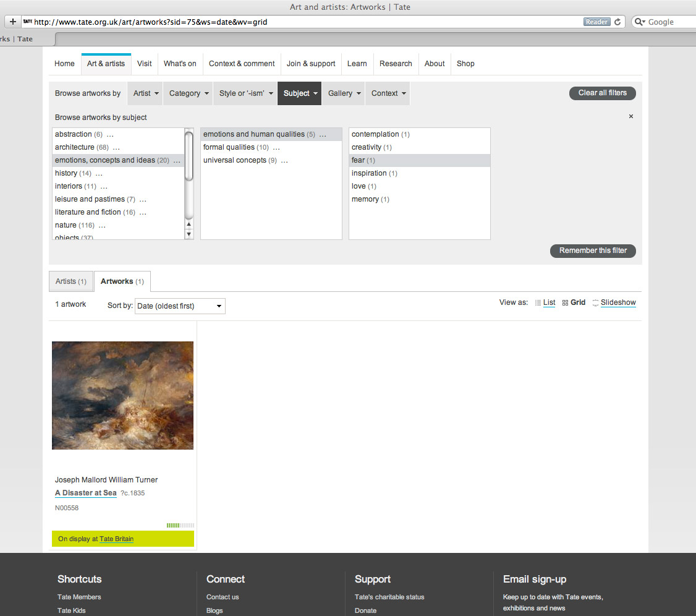The width and height of the screenshot is (696, 616).
Task: Expand ellipsis next to universal concepts
Action: (x=284, y=160)
